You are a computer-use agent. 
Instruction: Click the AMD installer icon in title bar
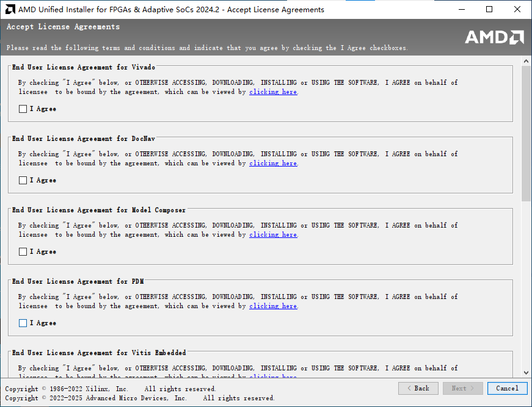(10, 10)
